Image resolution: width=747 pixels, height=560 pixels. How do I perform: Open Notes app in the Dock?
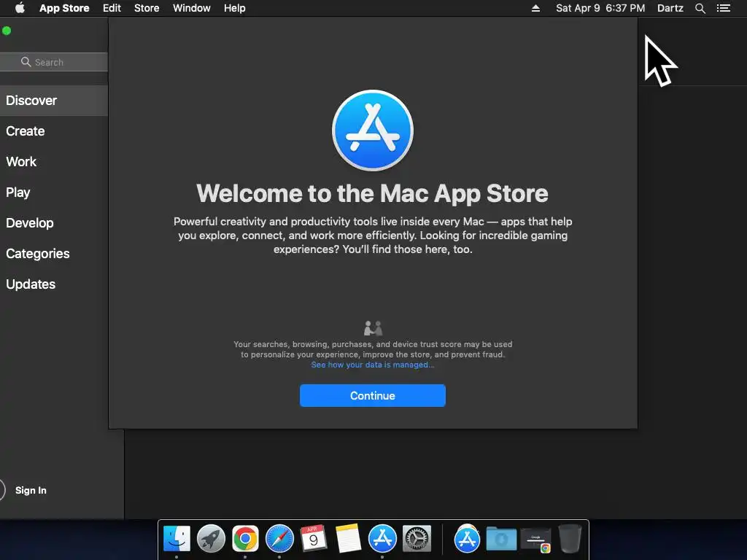point(348,539)
